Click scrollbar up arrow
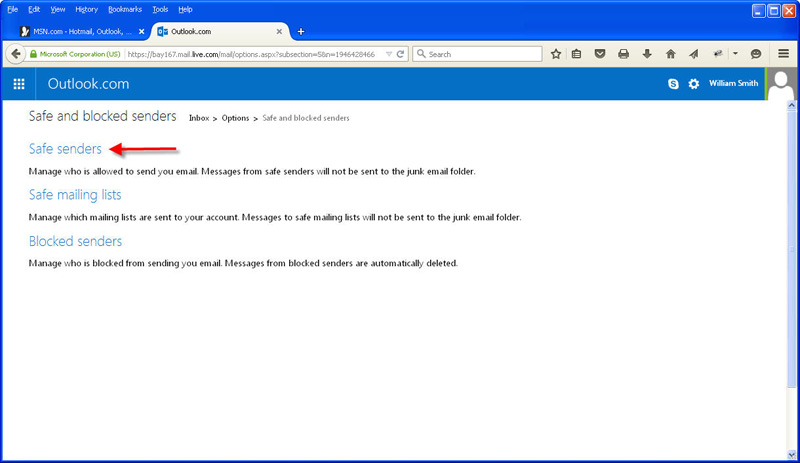 pos(791,105)
